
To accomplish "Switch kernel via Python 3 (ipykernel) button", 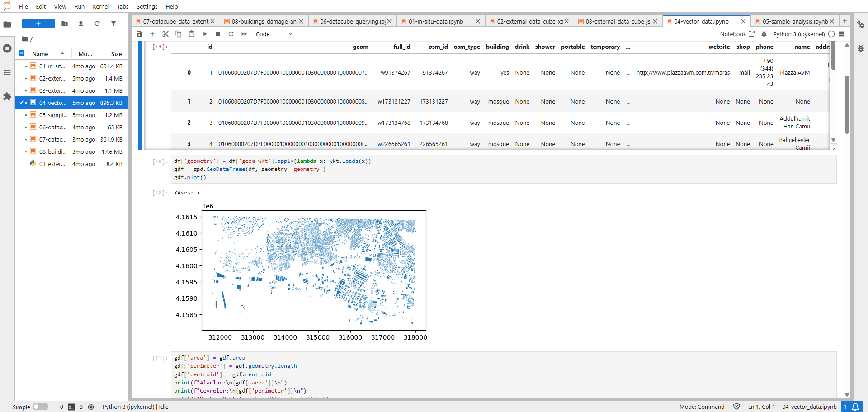I will click(x=799, y=34).
